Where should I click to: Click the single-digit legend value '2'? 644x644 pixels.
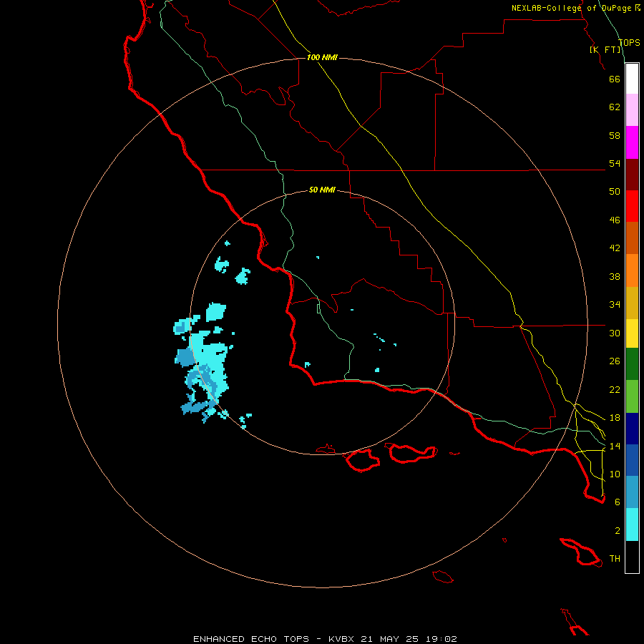tap(618, 531)
